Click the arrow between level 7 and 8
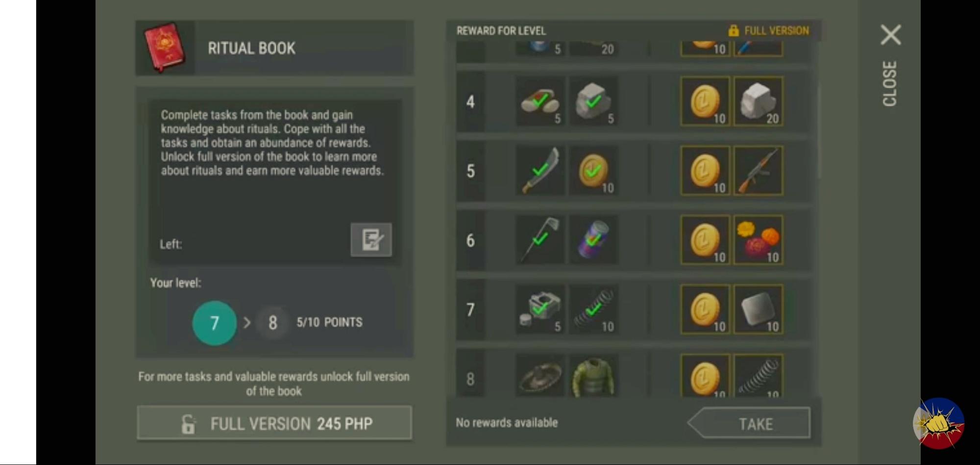Screen dimensions: 980x465 [x=247, y=323]
